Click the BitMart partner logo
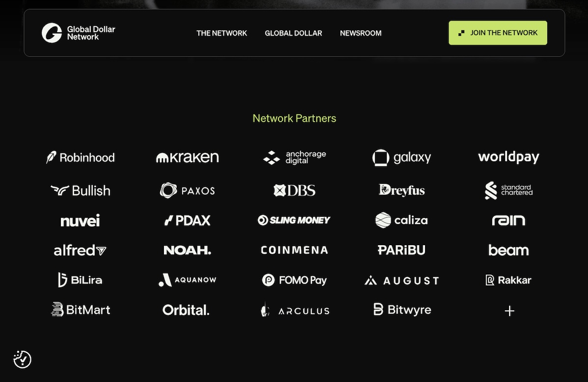This screenshot has height=382, width=588. point(80,310)
